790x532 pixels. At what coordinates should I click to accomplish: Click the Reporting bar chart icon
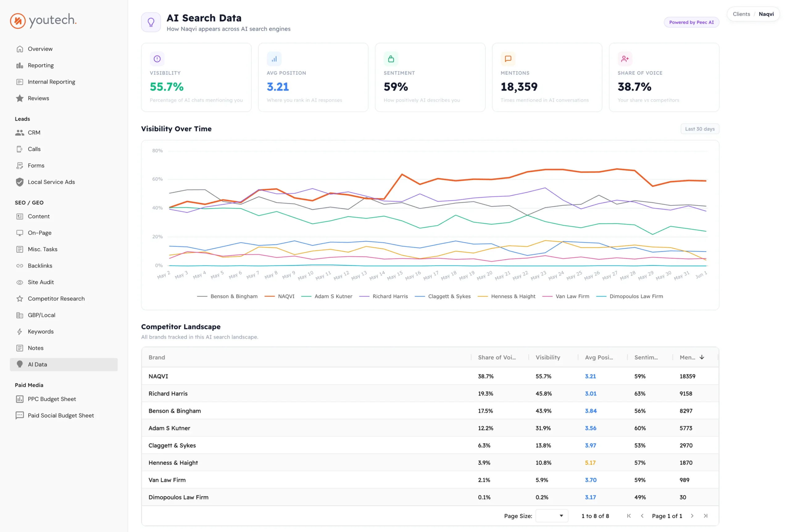tap(20, 65)
